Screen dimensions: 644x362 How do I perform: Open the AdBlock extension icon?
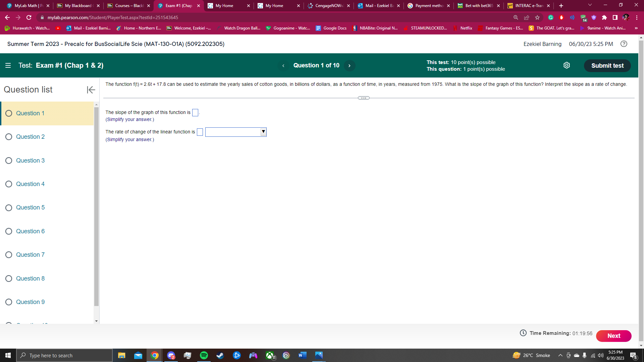click(x=561, y=17)
